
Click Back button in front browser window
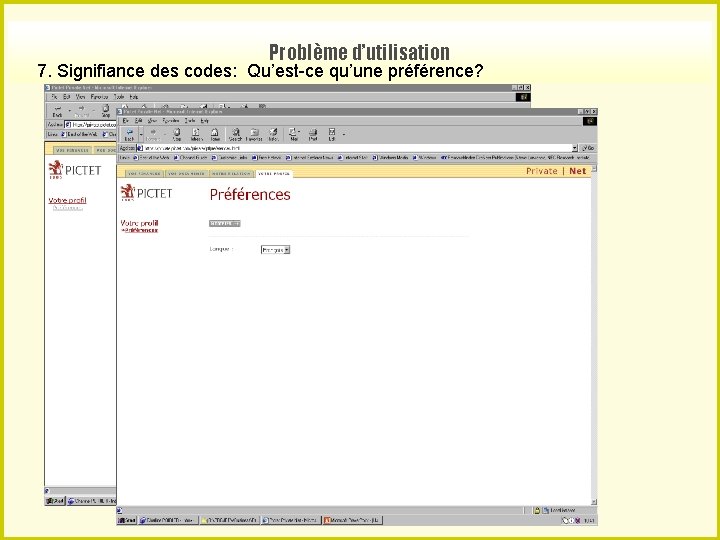pos(129,134)
